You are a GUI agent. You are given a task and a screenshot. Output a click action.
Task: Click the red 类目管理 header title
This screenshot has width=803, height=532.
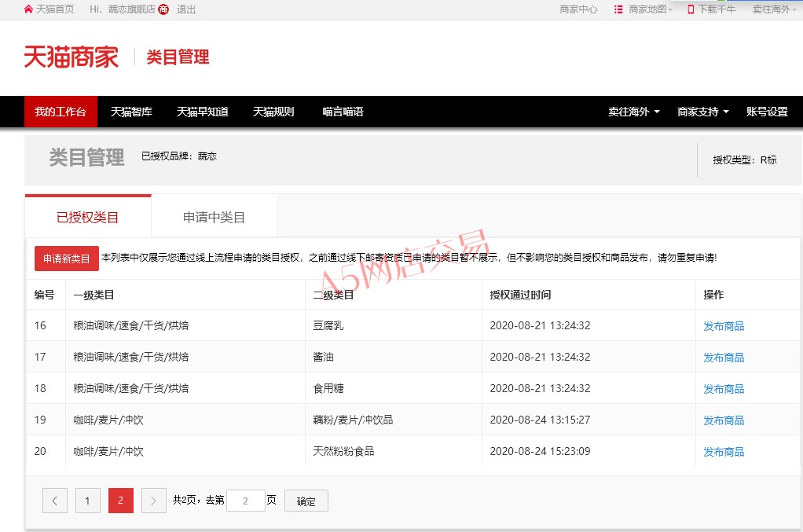pos(178,57)
